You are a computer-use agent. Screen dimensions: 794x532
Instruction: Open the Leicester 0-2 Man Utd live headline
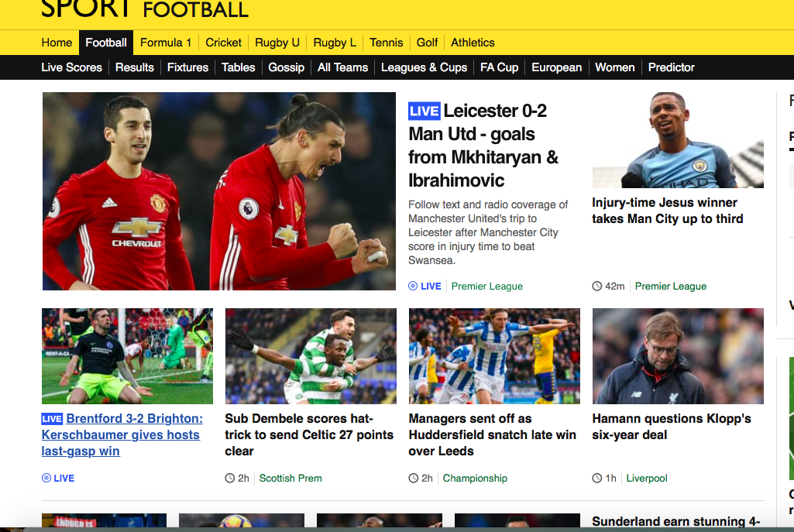(483, 146)
